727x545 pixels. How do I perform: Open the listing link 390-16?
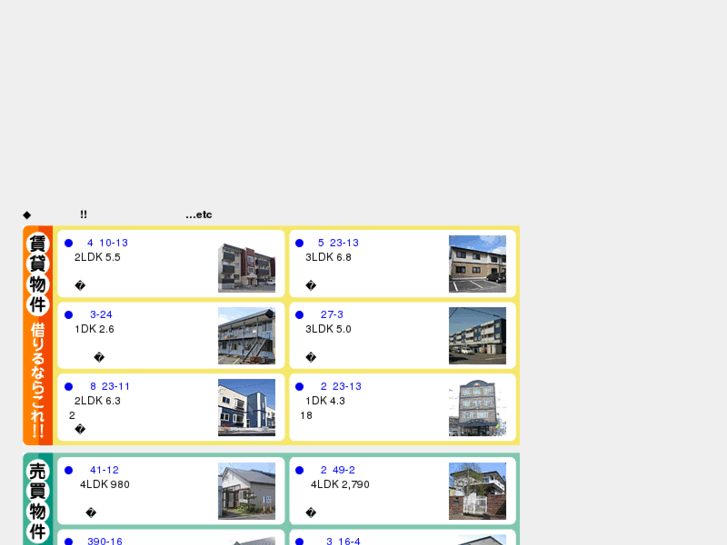[105, 541]
